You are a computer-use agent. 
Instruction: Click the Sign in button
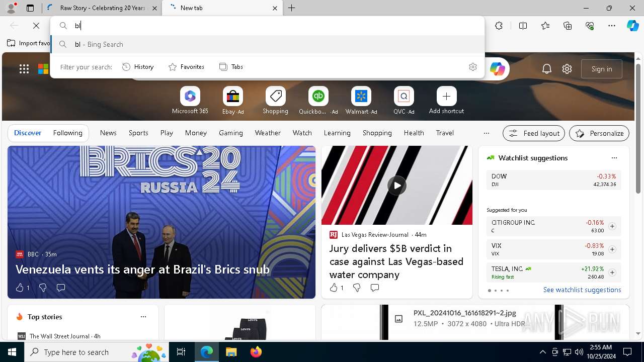coord(602,69)
